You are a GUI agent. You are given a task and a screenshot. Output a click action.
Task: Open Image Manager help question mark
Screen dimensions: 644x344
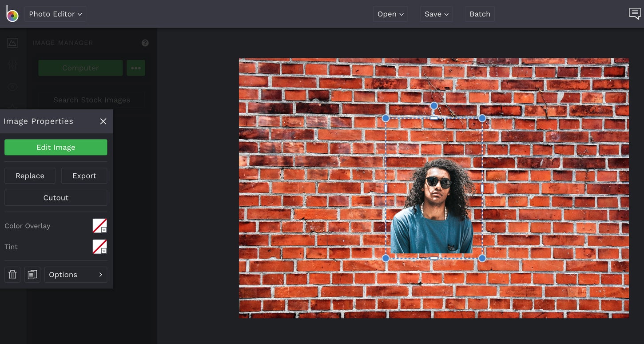click(x=145, y=43)
